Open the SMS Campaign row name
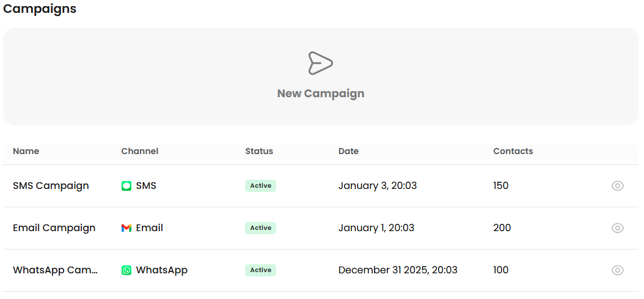644x299 pixels. point(51,186)
